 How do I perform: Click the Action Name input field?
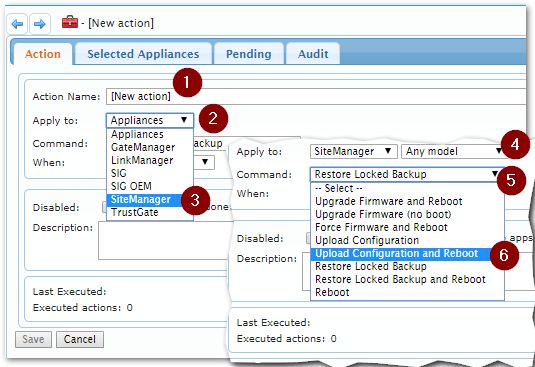coord(316,97)
